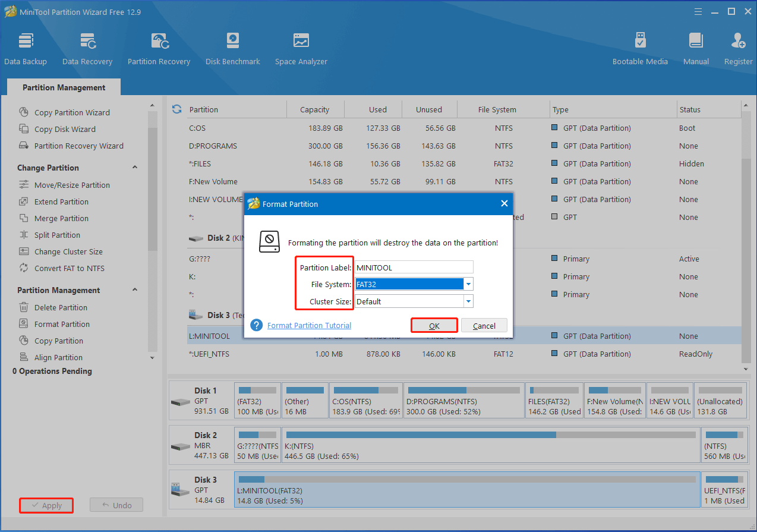Select the *:FILES partition row

[x=464, y=163]
